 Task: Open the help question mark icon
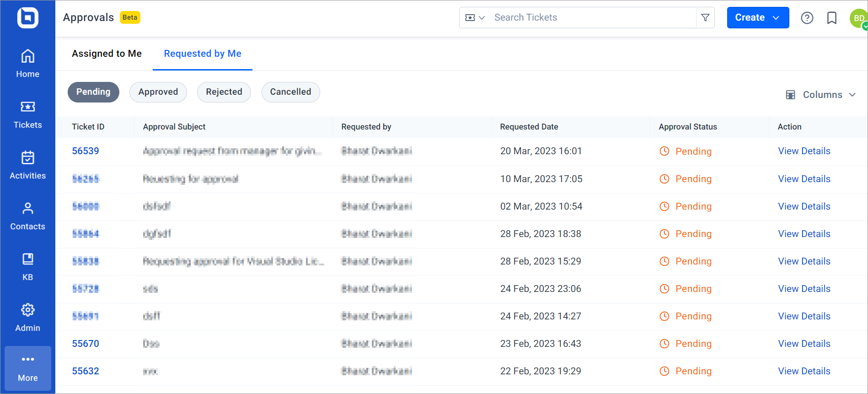[807, 18]
